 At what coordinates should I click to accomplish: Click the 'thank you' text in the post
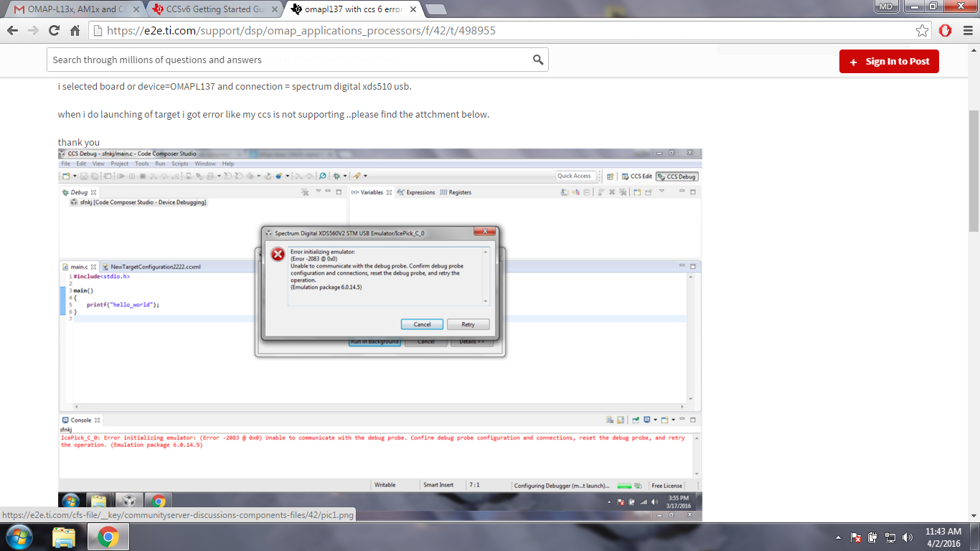point(79,142)
